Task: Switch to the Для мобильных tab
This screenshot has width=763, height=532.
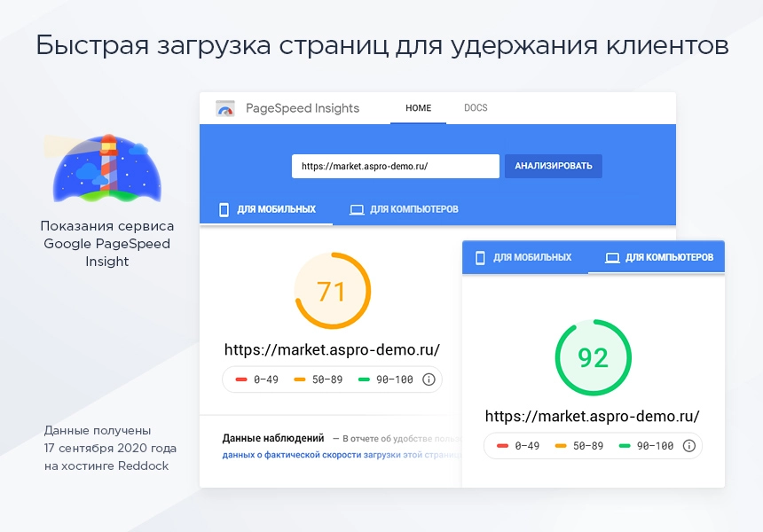Action: pyautogui.click(x=266, y=209)
